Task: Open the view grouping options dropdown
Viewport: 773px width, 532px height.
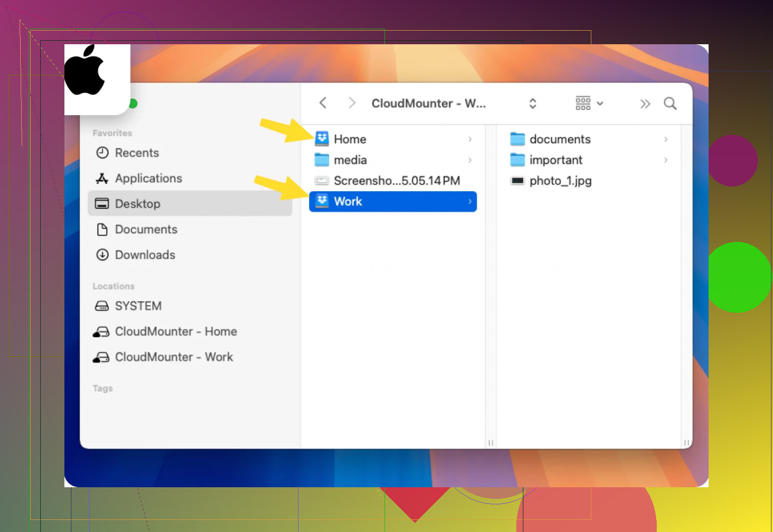Action: [589, 104]
